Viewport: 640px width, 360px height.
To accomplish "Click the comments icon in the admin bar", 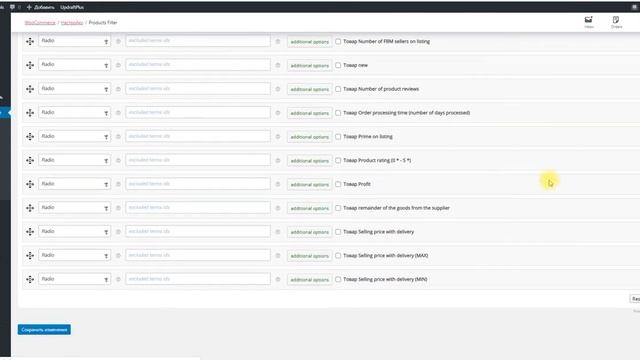I will click(x=12, y=7).
